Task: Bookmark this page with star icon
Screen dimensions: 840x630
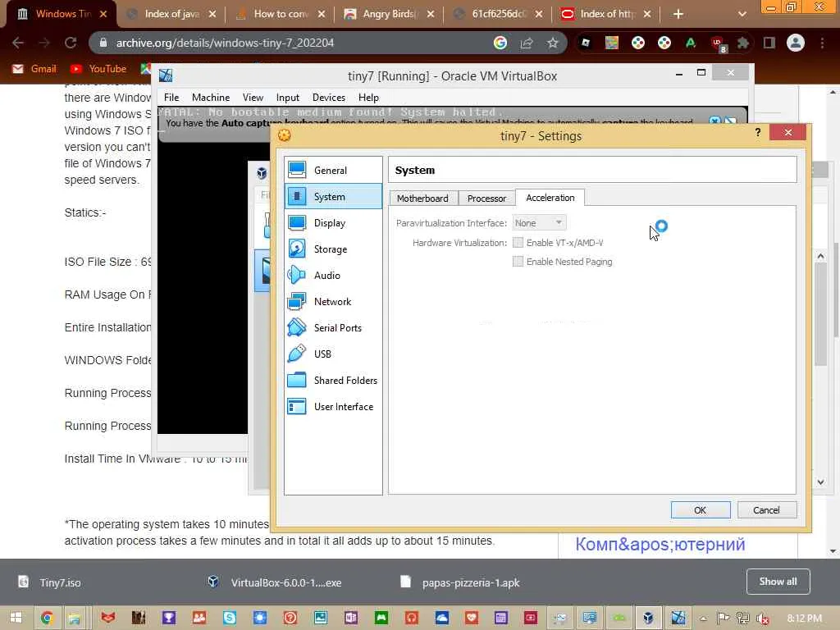Action: [552, 43]
